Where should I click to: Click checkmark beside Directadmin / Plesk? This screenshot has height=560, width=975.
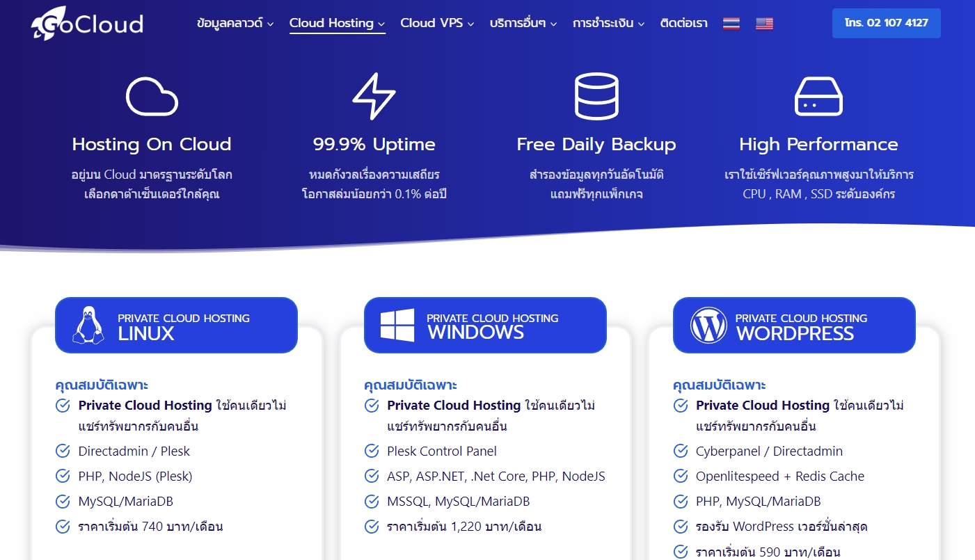click(x=63, y=451)
